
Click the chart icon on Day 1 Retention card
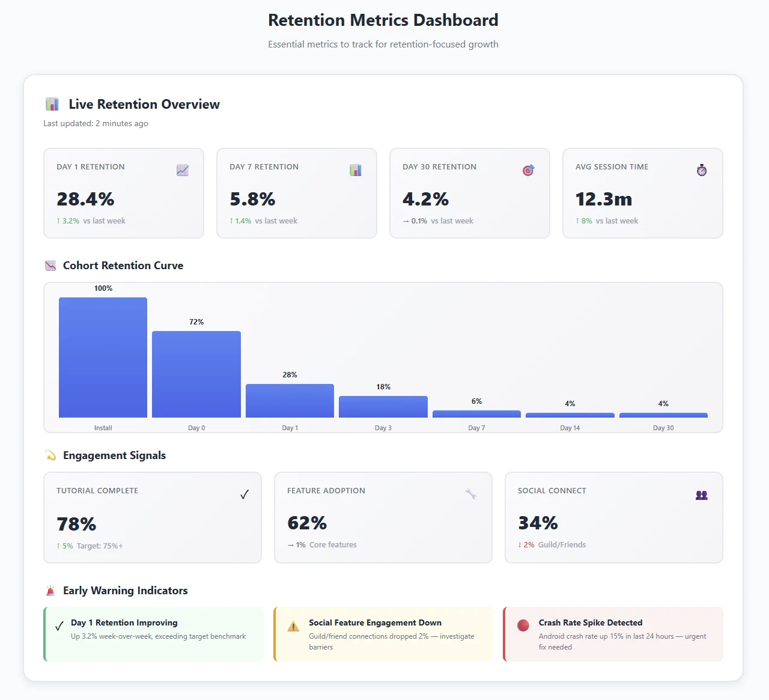(182, 170)
